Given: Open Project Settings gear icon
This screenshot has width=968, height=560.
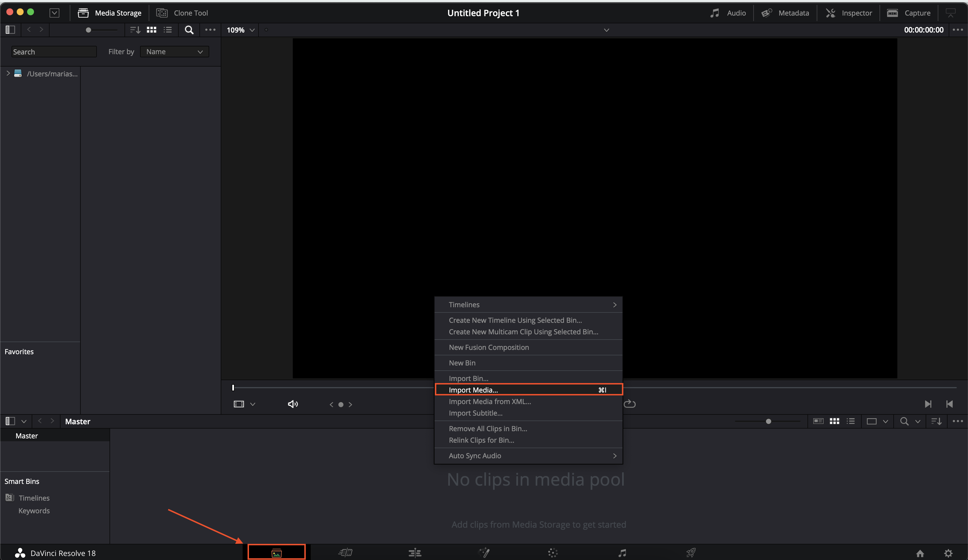Looking at the screenshot, I should click(x=948, y=553).
